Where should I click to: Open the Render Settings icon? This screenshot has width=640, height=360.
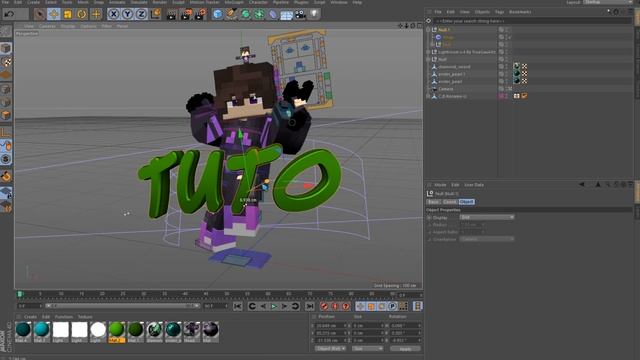(x=200, y=15)
